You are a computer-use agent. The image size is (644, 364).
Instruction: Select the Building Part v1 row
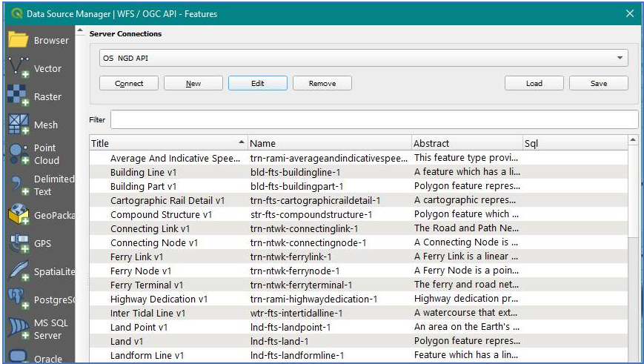[x=359, y=186]
